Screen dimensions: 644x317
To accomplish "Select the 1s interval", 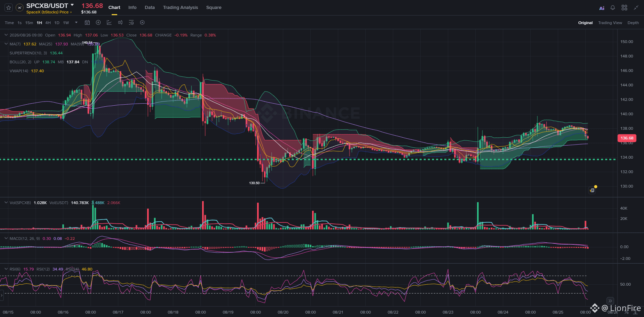I will 20,23.
